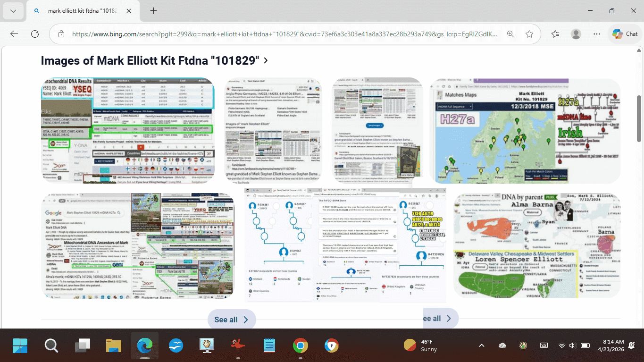Screen dimensions: 644x362
Task: Open a new tab with plus button
Action: click(x=153, y=11)
